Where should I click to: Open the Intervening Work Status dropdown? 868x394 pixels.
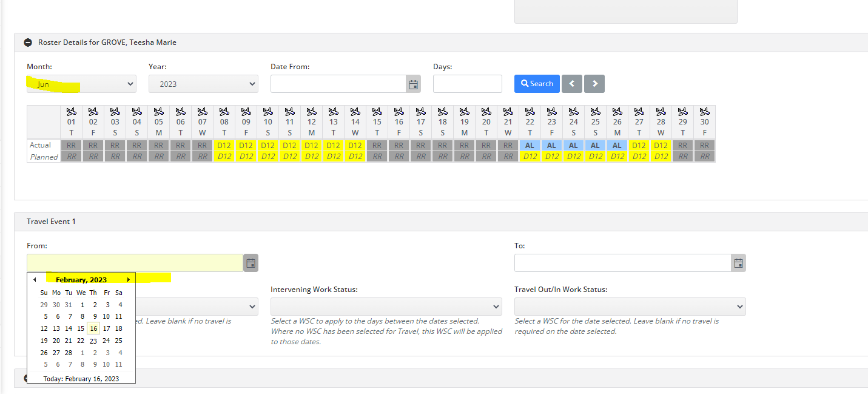click(x=386, y=307)
